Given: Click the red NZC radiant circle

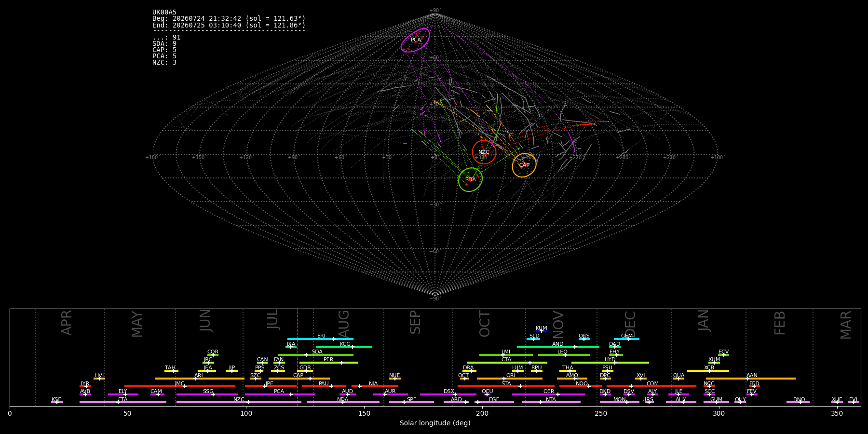Looking at the screenshot, I should tap(484, 152).
